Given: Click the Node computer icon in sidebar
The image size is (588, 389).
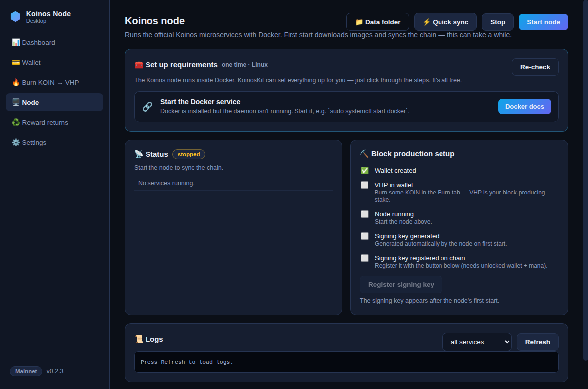Looking at the screenshot, I should pyautogui.click(x=16, y=103).
